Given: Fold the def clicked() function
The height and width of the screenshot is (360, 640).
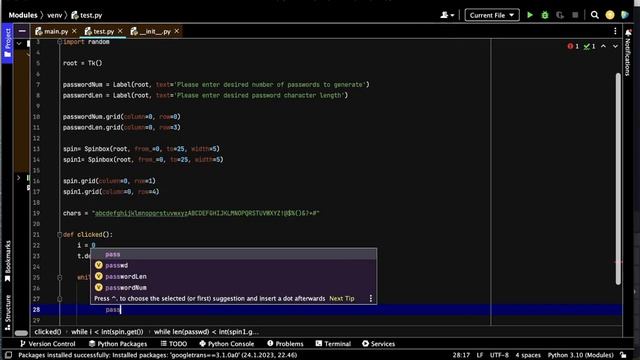Looking at the screenshot, I should click(x=60, y=235).
